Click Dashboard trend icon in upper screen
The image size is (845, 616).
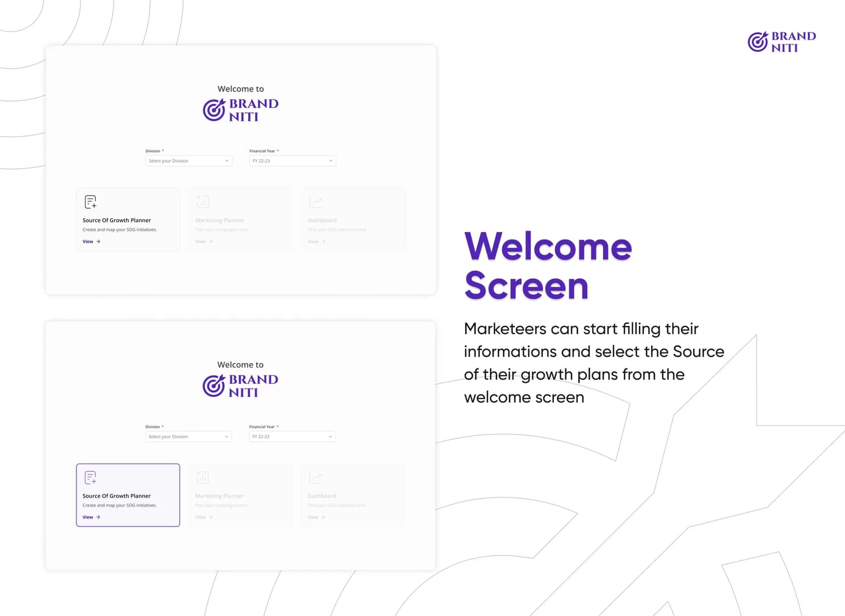pyautogui.click(x=316, y=201)
